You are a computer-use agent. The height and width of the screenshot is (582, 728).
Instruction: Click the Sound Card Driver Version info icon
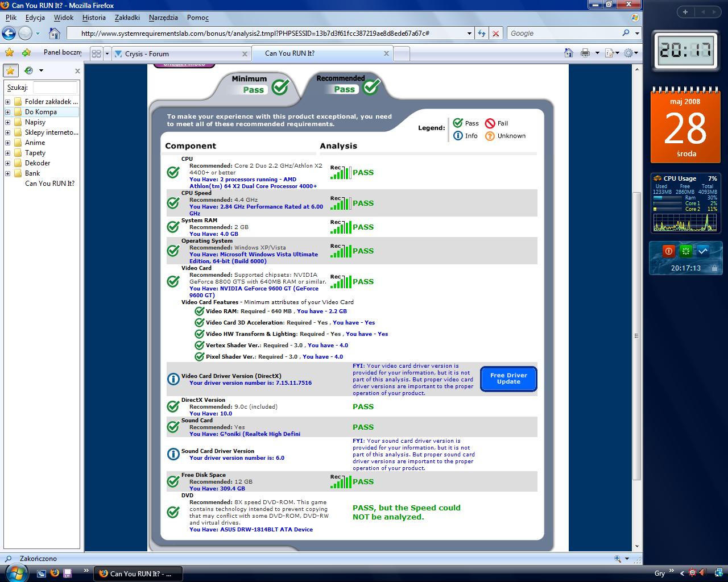point(173,454)
